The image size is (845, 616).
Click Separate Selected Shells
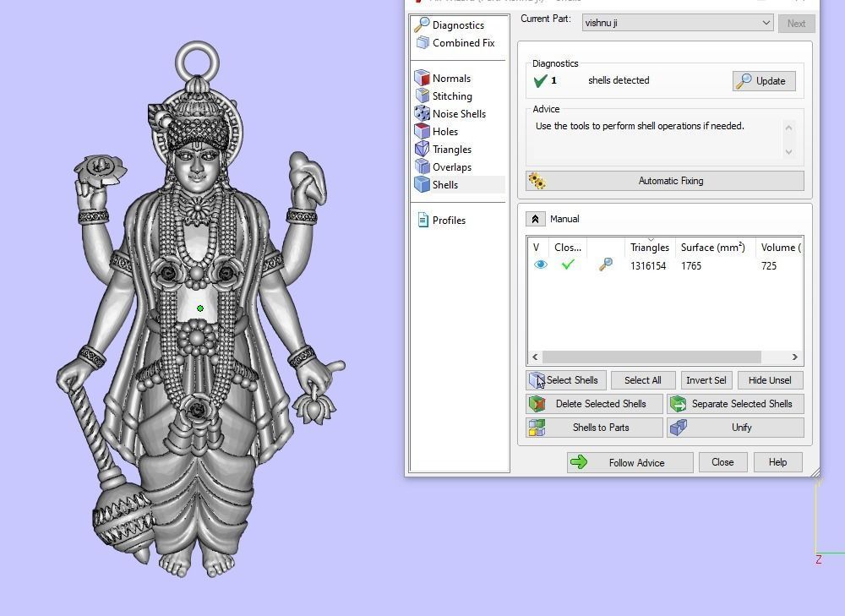click(735, 404)
